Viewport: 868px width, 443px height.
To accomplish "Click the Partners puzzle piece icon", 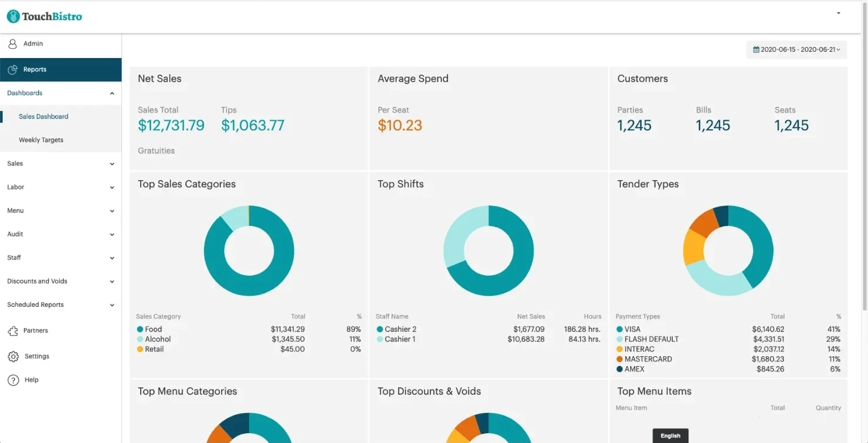I will click(12, 331).
